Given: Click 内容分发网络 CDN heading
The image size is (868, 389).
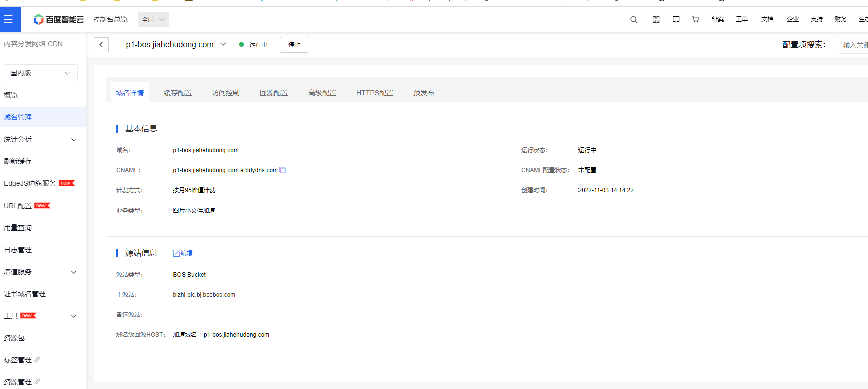Looking at the screenshot, I should click(x=33, y=44).
